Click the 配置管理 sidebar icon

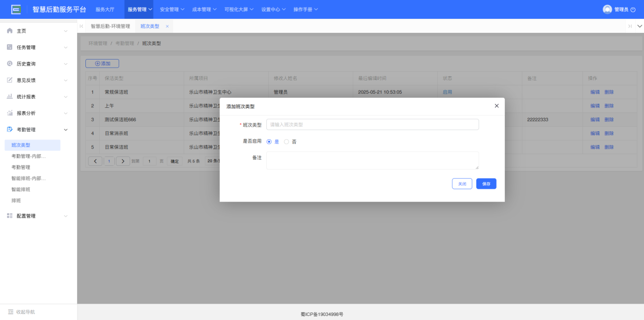[10, 216]
